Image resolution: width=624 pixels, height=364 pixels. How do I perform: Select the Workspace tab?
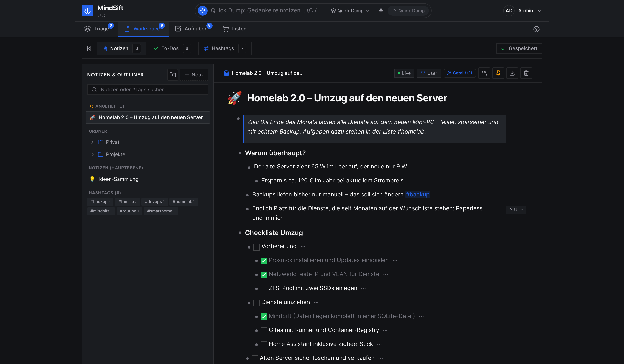(143, 29)
